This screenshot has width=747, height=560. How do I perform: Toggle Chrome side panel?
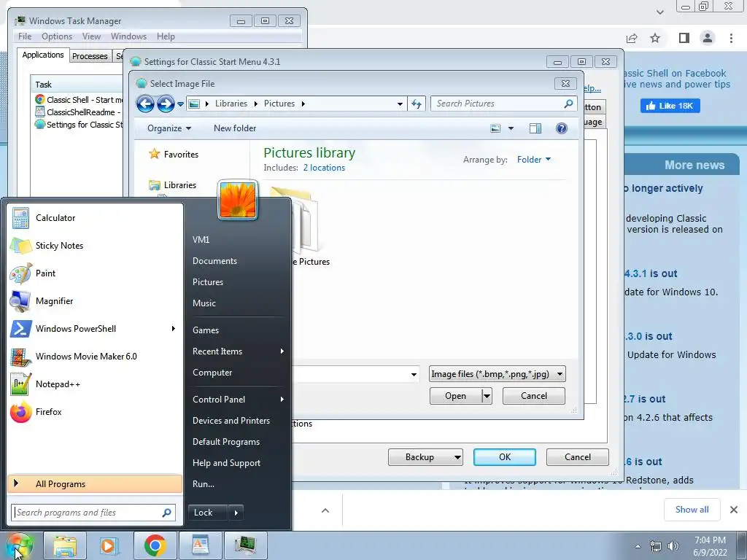tap(684, 38)
